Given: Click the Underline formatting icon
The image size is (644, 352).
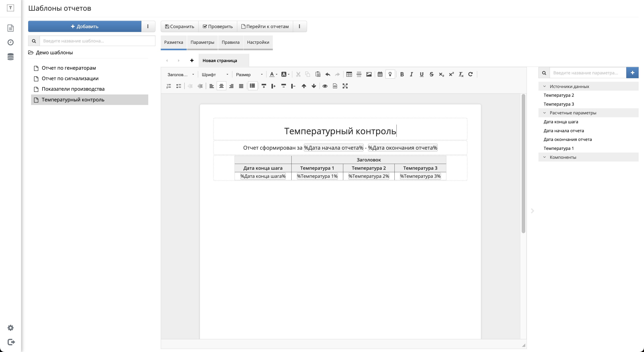Looking at the screenshot, I should click(x=421, y=74).
